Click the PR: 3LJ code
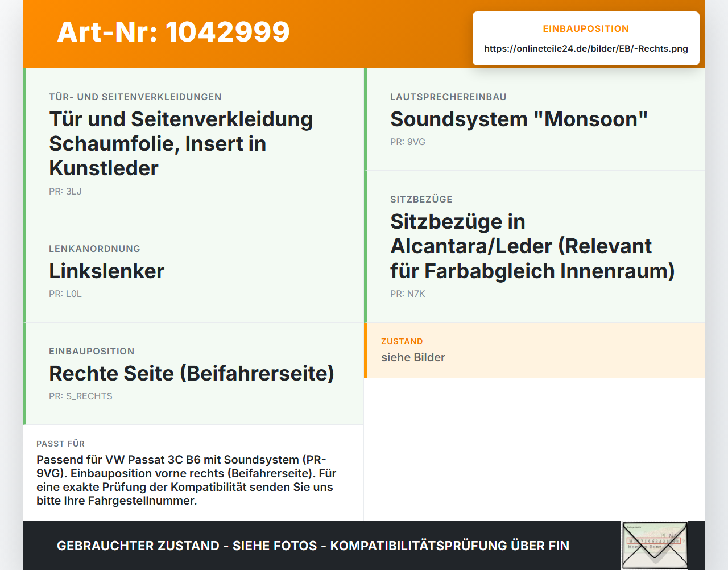 65,191
